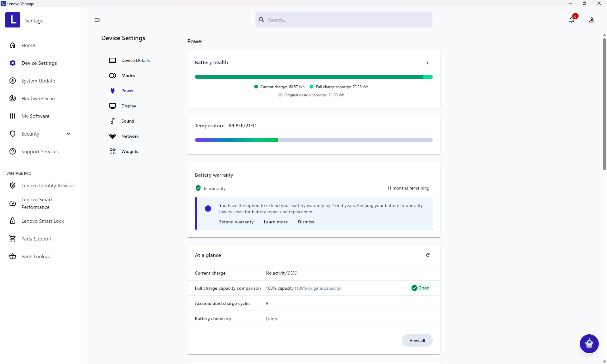Viewport: 607px width, 364px height.
Task: Expand the Security submenu chevron
Action: (x=68, y=134)
